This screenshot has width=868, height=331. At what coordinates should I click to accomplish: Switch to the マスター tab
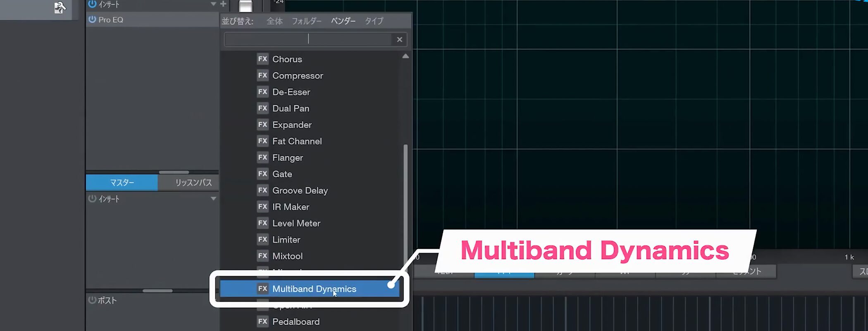point(122,183)
